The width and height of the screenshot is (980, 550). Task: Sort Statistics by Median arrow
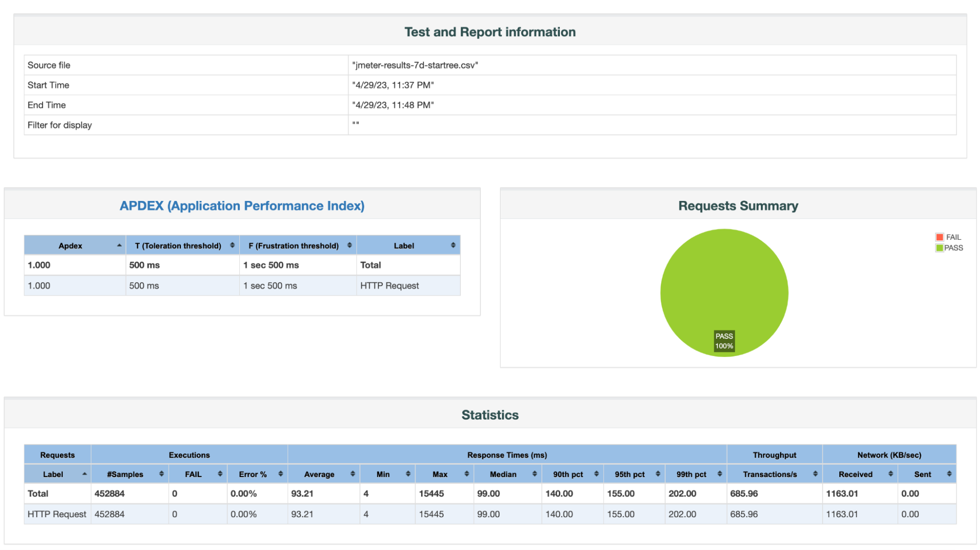click(534, 474)
